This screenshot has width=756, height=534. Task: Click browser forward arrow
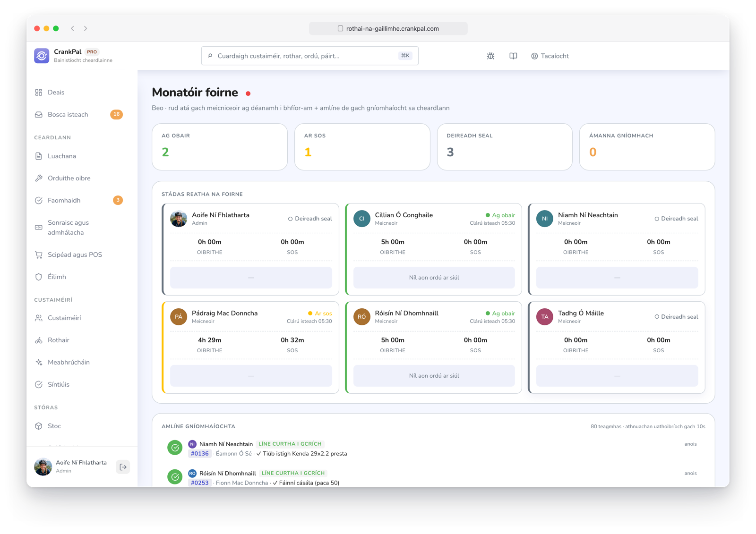86,28
